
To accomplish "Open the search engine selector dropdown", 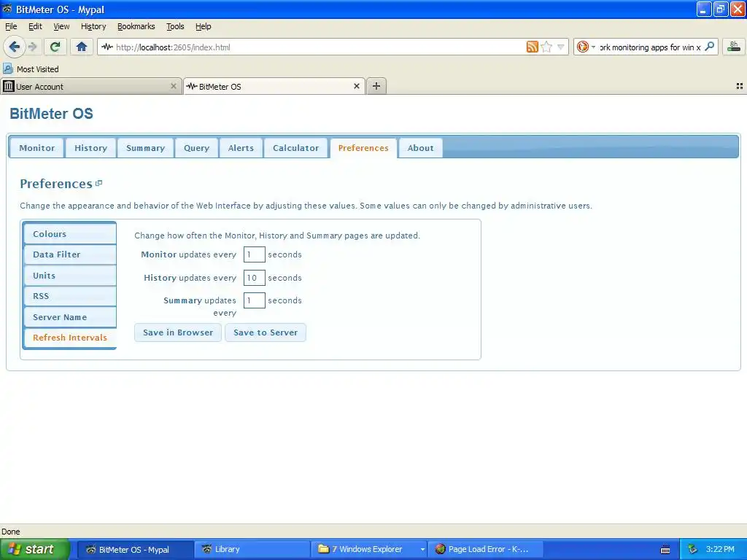I will point(586,47).
